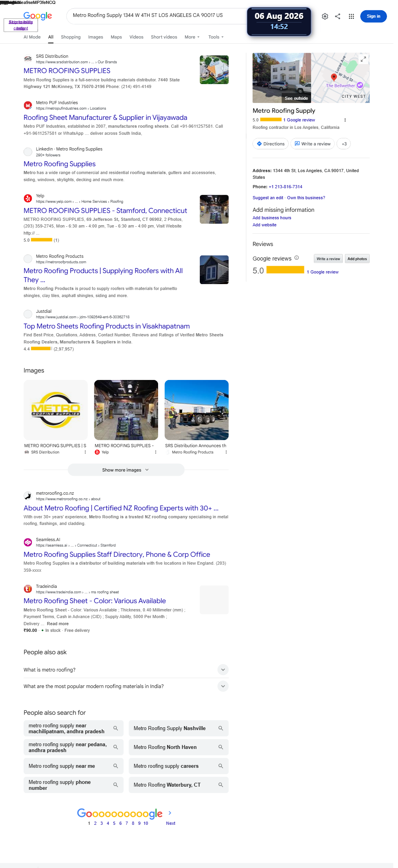Switch to the Images tab

tap(96, 37)
